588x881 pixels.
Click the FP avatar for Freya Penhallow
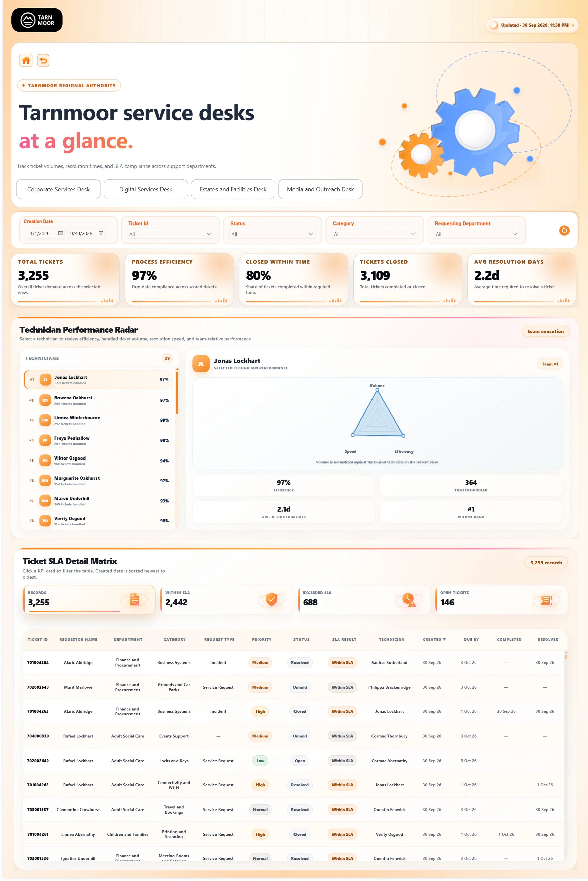pyautogui.click(x=45, y=441)
